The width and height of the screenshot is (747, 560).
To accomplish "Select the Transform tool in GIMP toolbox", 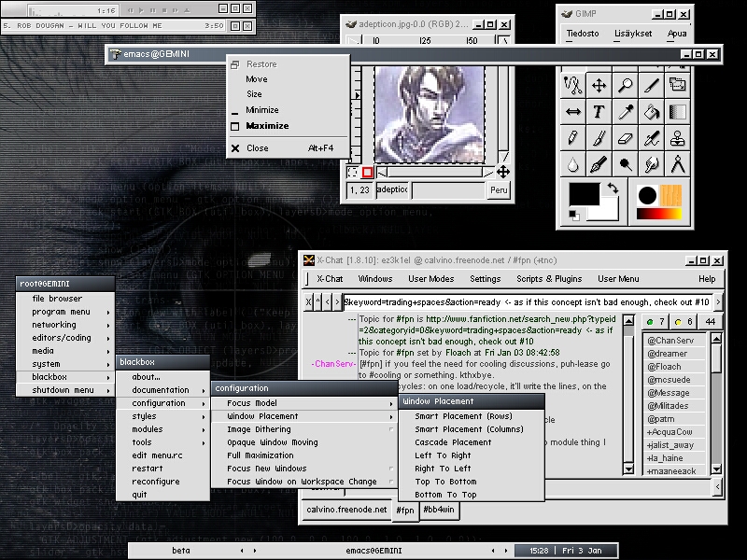I will [x=678, y=86].
